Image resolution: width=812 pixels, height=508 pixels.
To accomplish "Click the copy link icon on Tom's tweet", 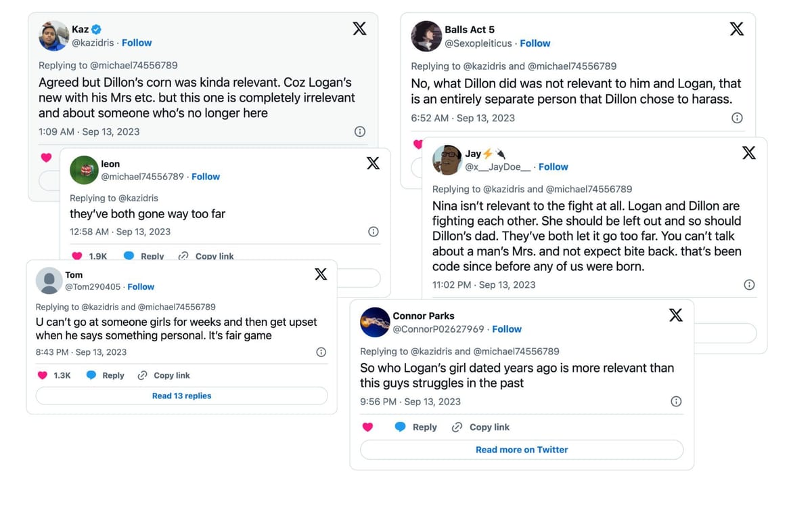I will tap(142, 375).
